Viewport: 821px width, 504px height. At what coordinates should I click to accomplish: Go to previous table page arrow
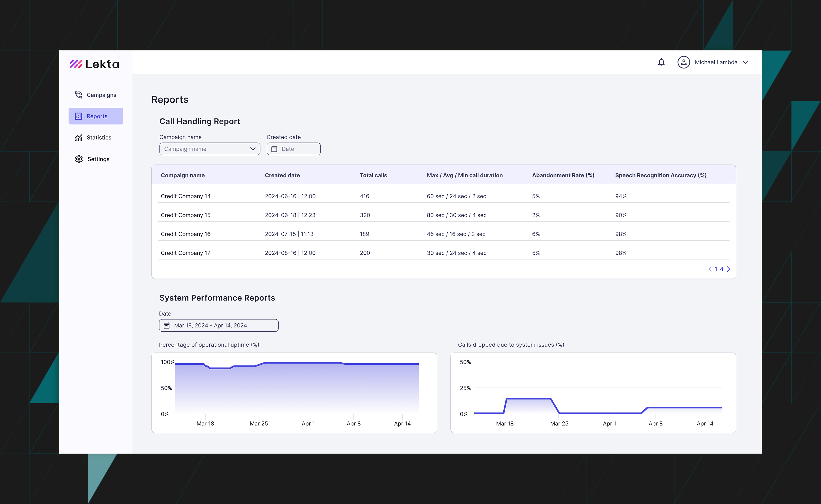(x=710, y=269)
